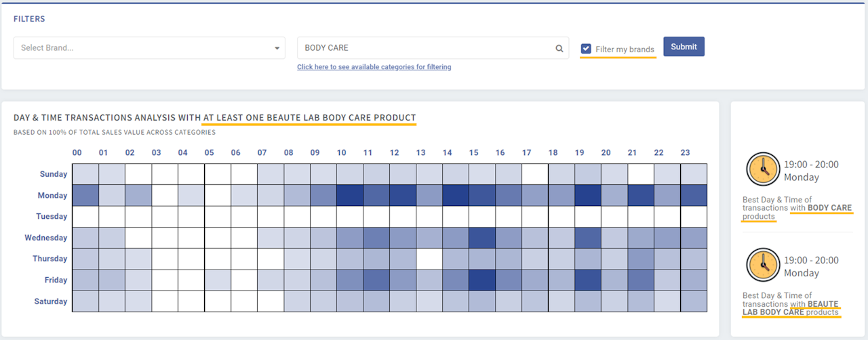The height and width of the screenshot is (340, 868).
Task: Select the empty Thursday 13:00 heatmap cell
Action: [x=429, y=259]
